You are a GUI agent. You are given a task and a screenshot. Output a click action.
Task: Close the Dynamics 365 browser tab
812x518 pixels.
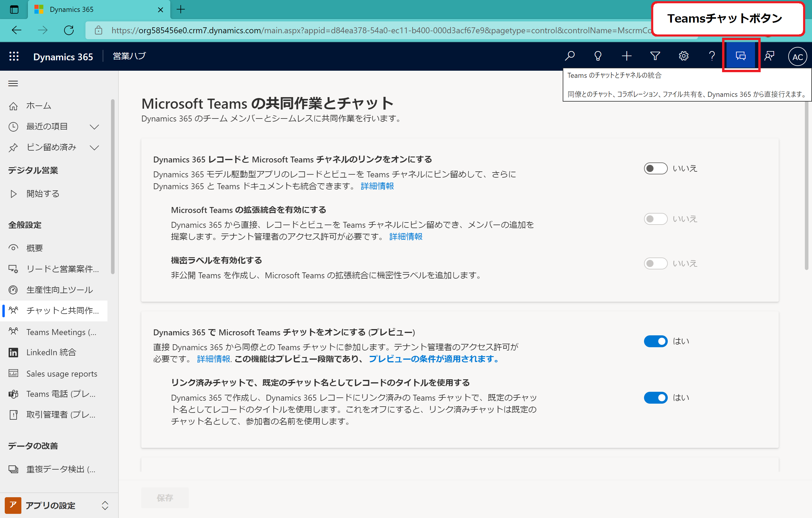tap(161, 10)
